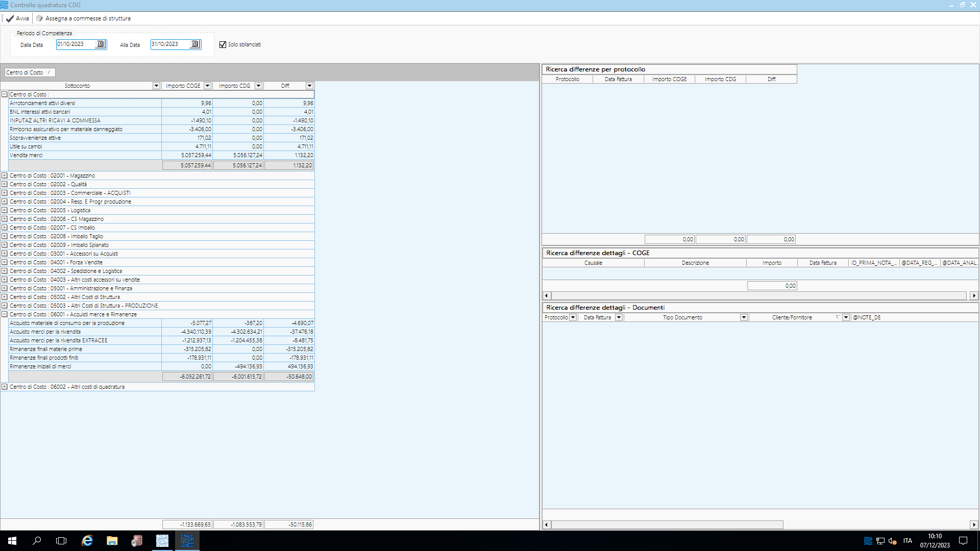Click the Data Fattura header in protocollo panel
Viewport: 980px width, 551px height.
click(618, 79)
